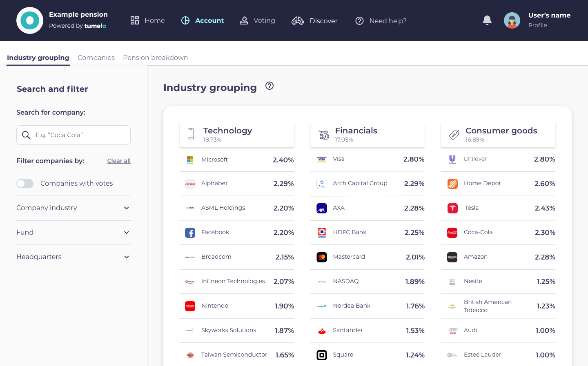Click the Consumer goods price tag icon
This screenshot has height=366, width=588.
point(454,135)
